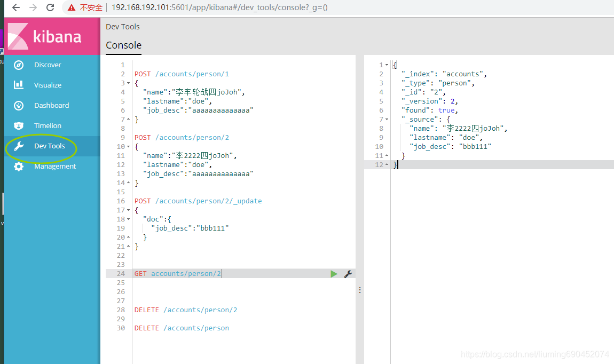Screen dimensions: 614x364
Task: Go to Management in sidebar
Action: 55,167
